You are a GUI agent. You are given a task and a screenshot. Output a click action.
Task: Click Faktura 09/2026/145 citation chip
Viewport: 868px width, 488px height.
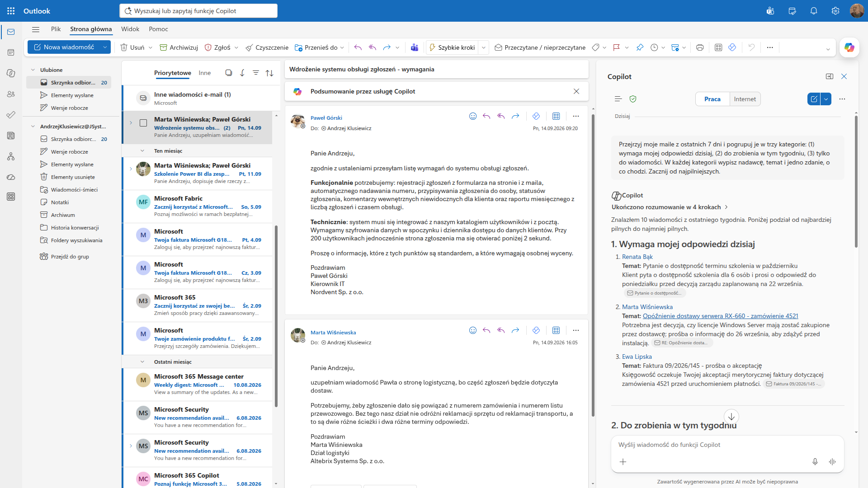pyautogui.click(x=794, y=384)
